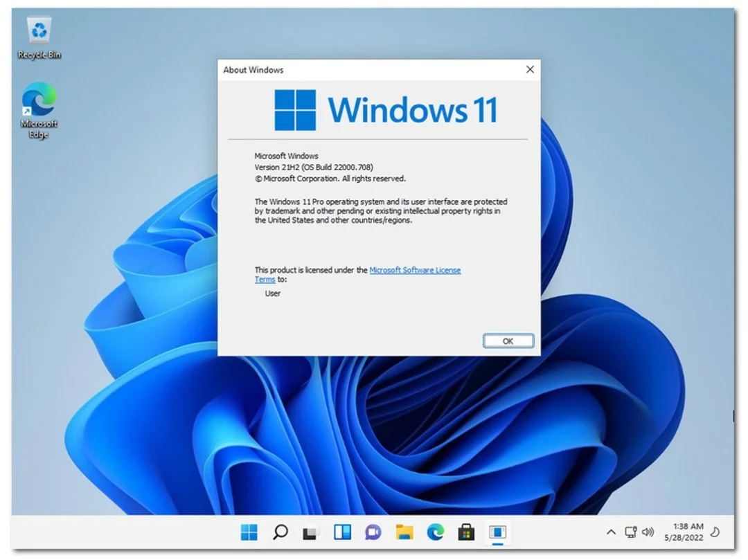Select the running winver app taskbar icon
Image resolution: width=748 pixels, height=560 pixels.
point(497,532)
